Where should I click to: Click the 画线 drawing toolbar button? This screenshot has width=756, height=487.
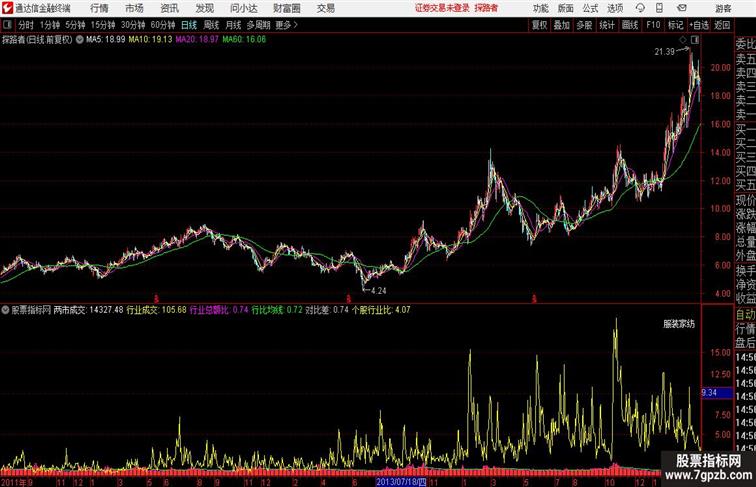click(630, 25)
